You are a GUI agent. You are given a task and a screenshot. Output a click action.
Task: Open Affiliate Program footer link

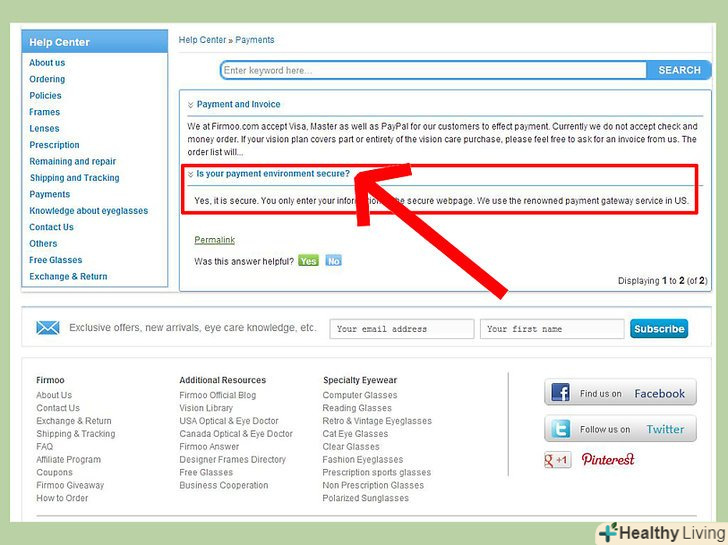click(68, 460)
